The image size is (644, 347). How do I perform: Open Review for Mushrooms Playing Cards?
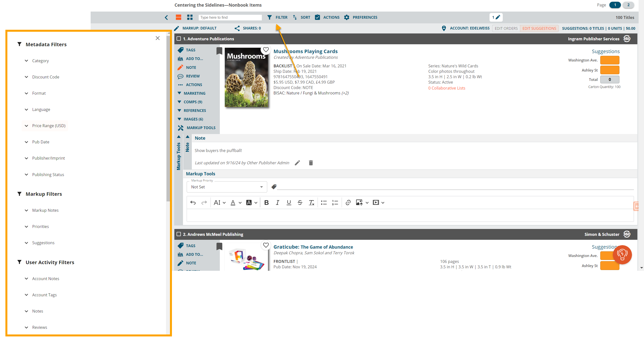(x=189, y=76)
